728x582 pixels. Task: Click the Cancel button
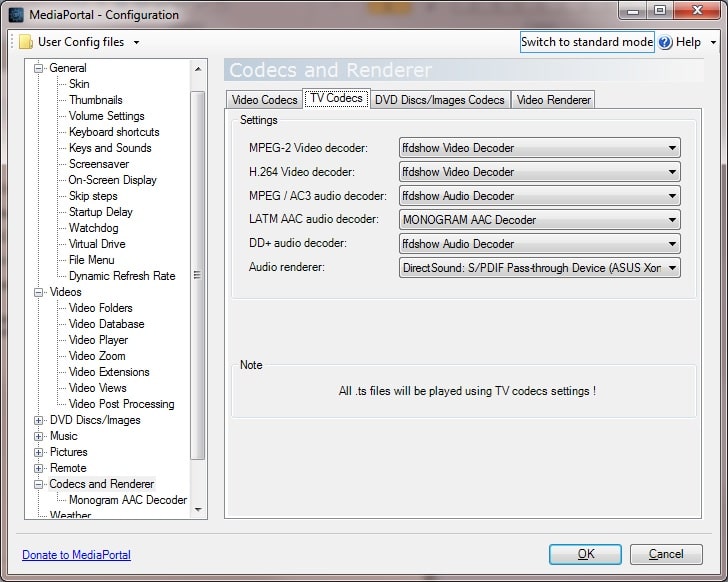[x=666, y=554]
